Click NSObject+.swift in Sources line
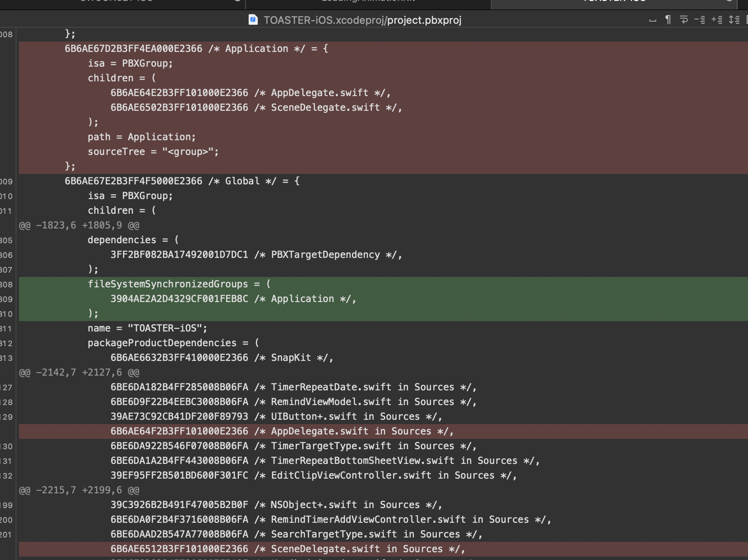748x560 pixels. point(384,505)
